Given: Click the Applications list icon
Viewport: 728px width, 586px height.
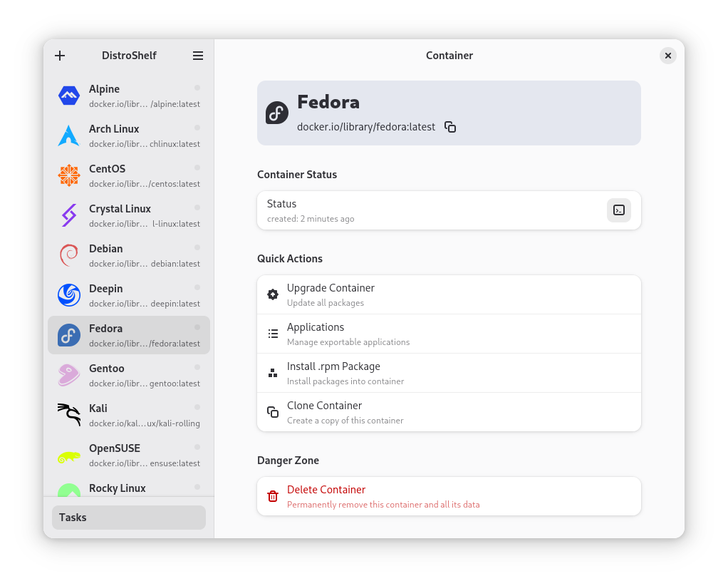Looking at the screenshot, I should (273, 334).
